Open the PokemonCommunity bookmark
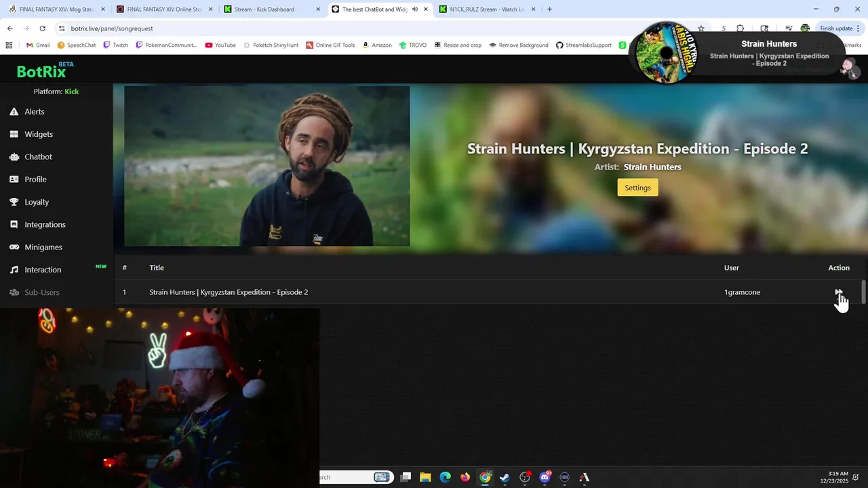 (166, 45)
